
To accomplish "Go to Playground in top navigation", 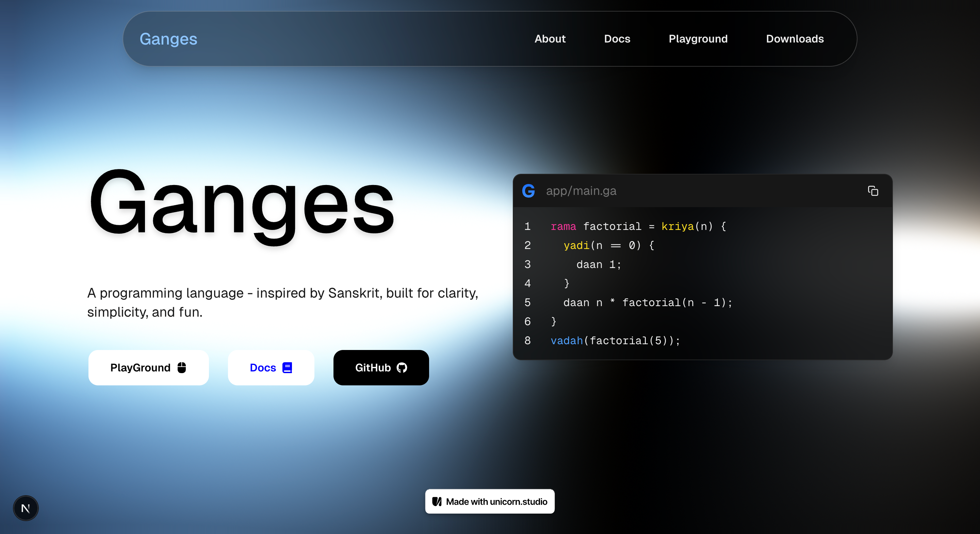I will click(x=698, y=39).
